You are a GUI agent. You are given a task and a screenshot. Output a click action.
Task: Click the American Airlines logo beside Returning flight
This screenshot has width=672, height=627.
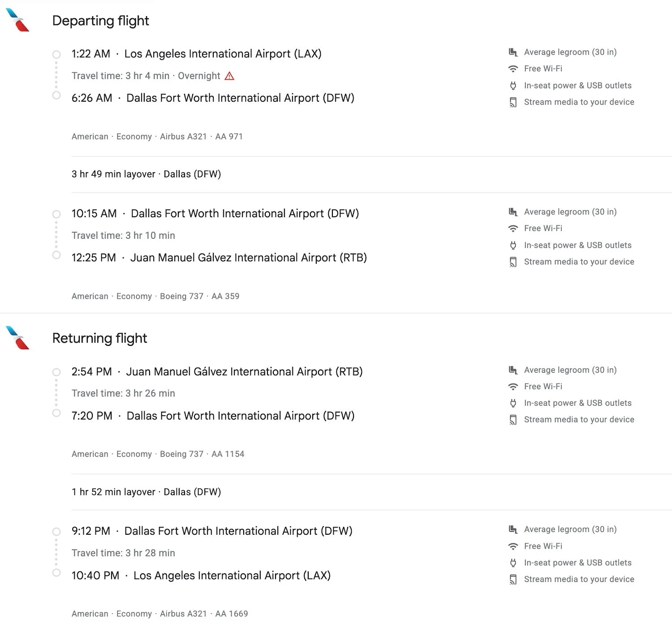pyautogui.click(x=17, y=338)
